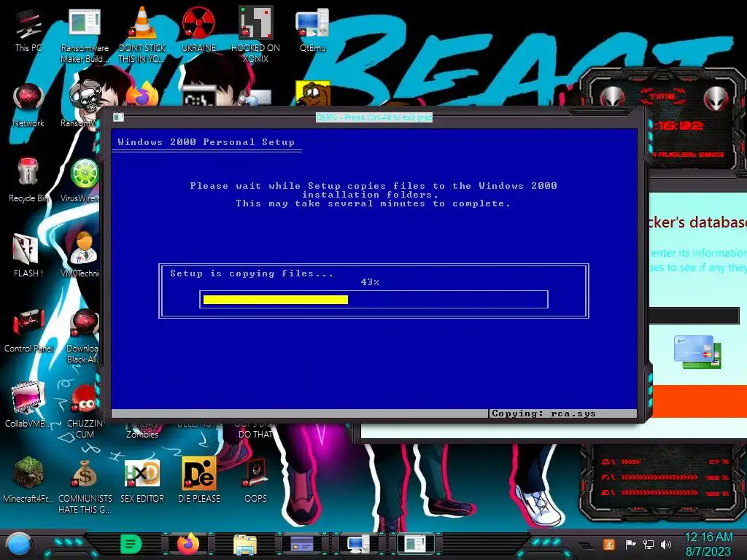Open the UKRAINE desktop icon
This screenshot has height=560, width=747.
coord(198,30)
